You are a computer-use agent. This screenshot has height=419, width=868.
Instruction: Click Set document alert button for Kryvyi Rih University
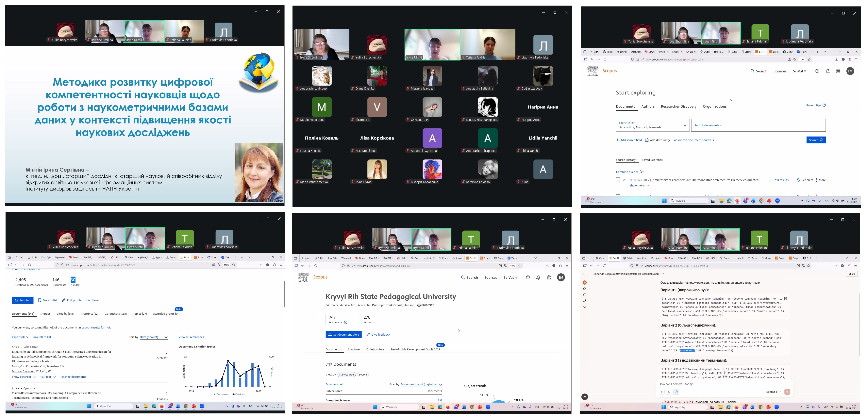(x=343, y=335)
